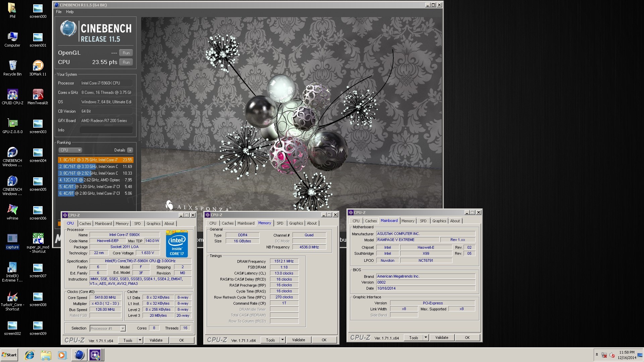Click Validate in middle CPU-Z window

tap(299, 340)
